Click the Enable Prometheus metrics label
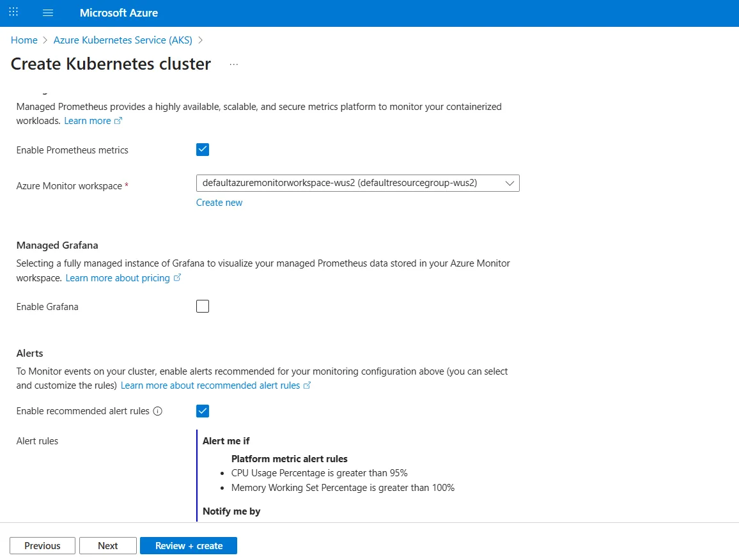Image resolution: width=739 pixels, height=560 pixels. (72, 150)
